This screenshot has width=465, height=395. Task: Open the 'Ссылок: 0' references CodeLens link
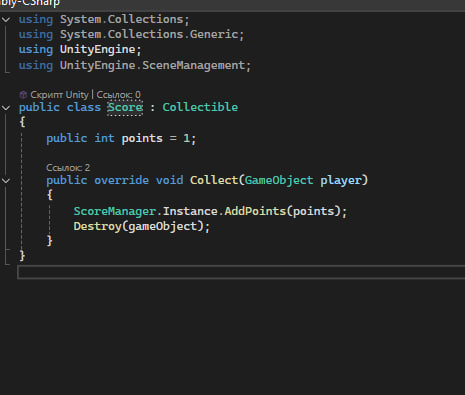point(118,95)
